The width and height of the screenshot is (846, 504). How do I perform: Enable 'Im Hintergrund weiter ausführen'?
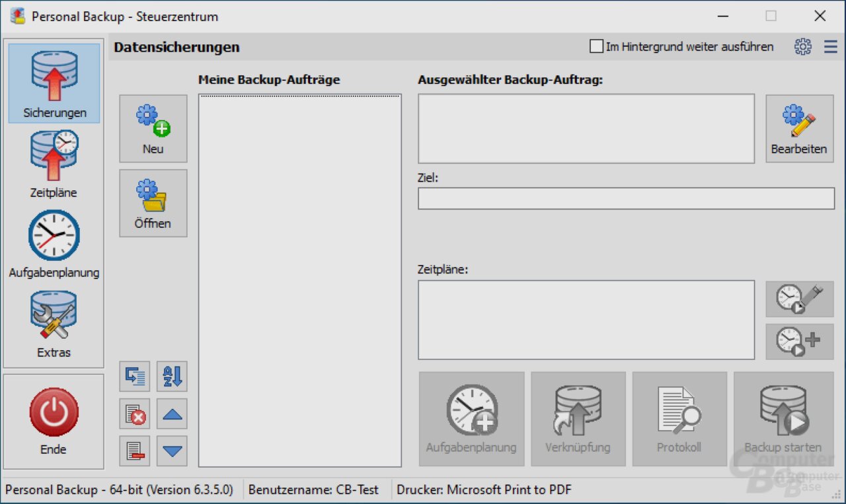click(x=596, y=46)
